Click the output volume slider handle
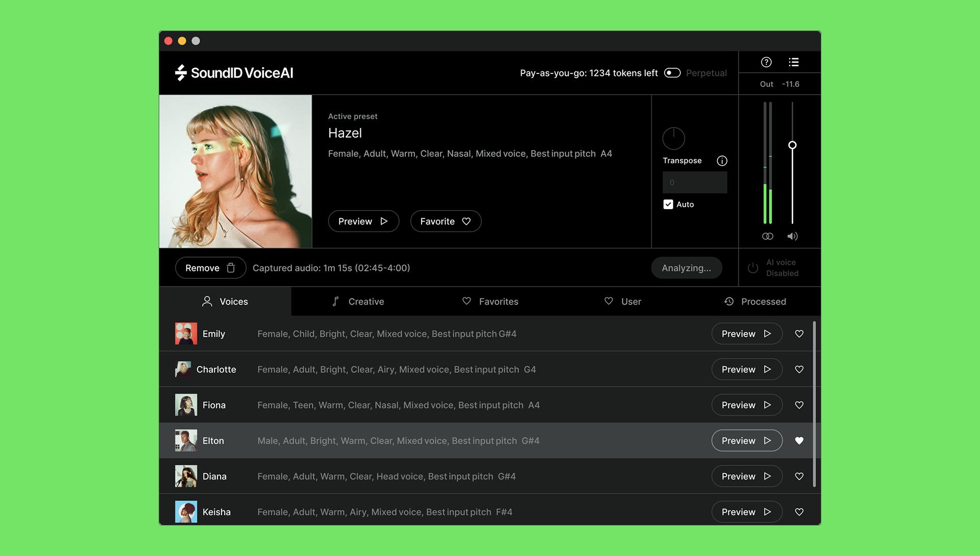The height and width of the screenshot is (556, 980). click(x=793, y=145)
